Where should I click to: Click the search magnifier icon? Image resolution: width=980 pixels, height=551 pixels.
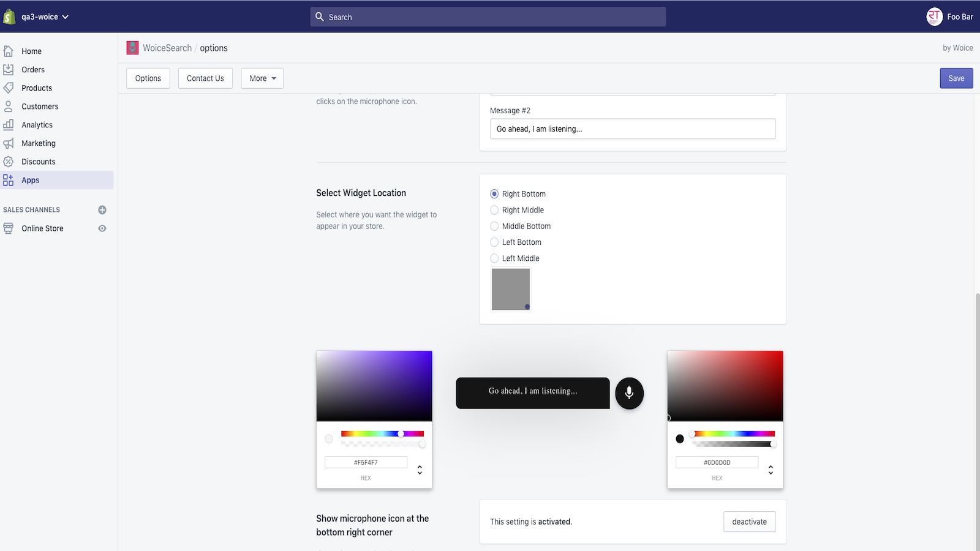(320, 17)
